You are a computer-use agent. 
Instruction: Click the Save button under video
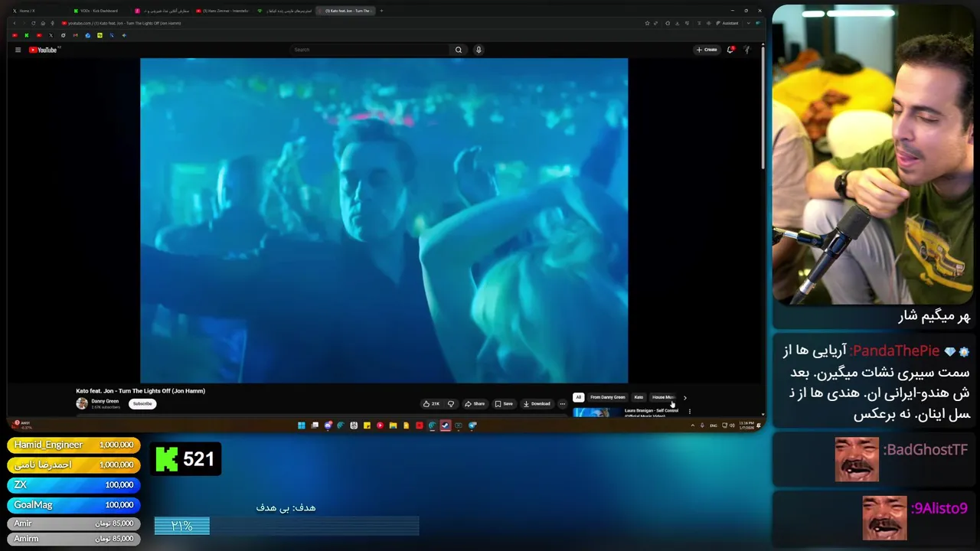tap(504, 403)
